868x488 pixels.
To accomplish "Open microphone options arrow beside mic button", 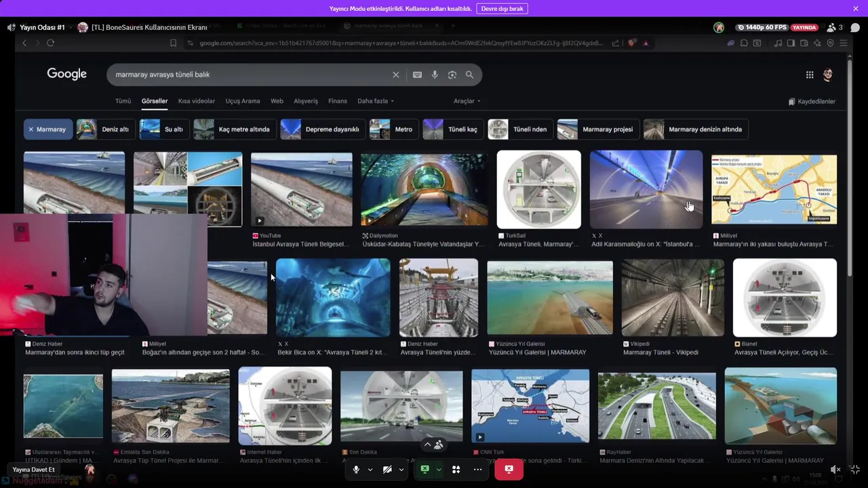I will click(370, 469).
